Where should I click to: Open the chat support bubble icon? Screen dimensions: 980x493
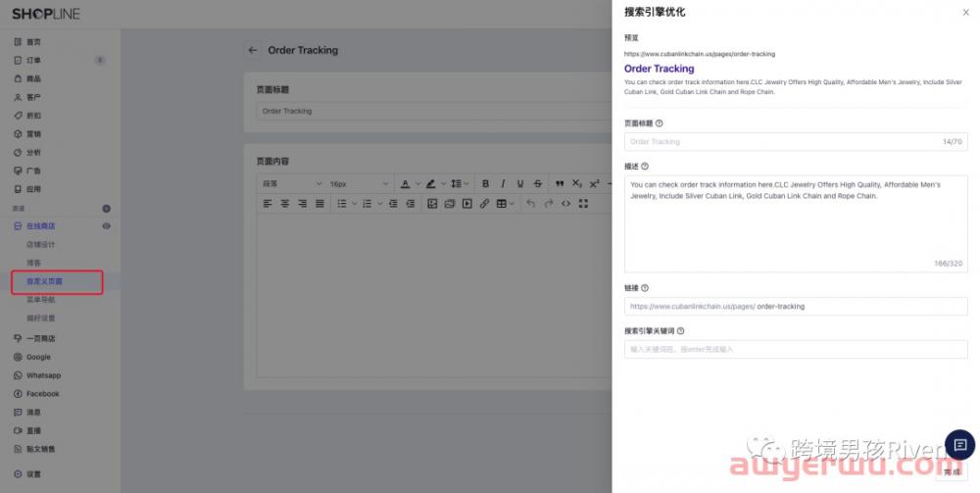pyautogui.click(x=959, y=444)
